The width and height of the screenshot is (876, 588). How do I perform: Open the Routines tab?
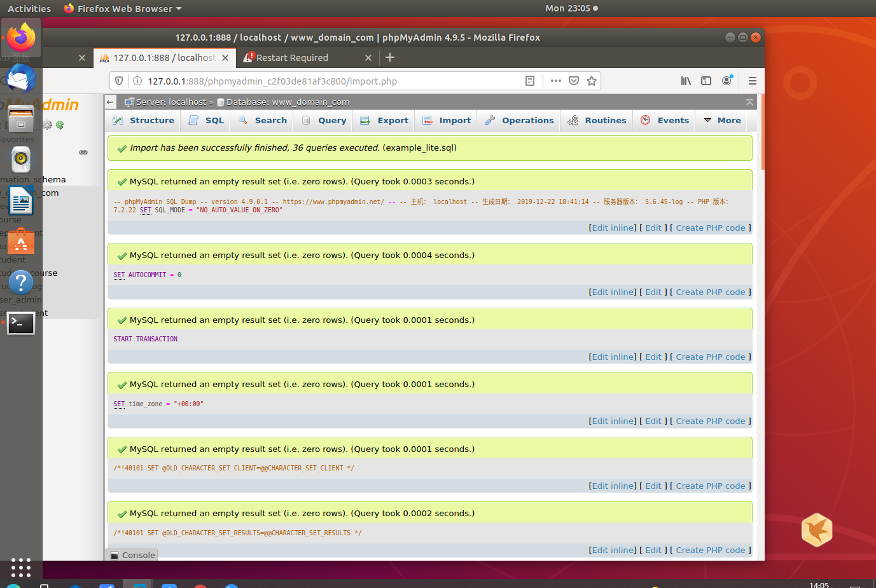597,120
